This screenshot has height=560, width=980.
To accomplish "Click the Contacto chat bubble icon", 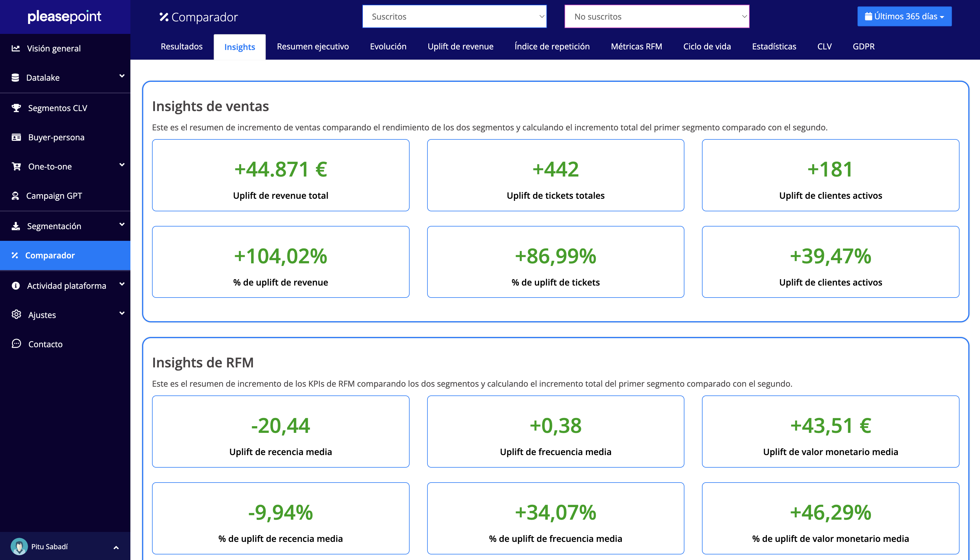I will point(16,344).
